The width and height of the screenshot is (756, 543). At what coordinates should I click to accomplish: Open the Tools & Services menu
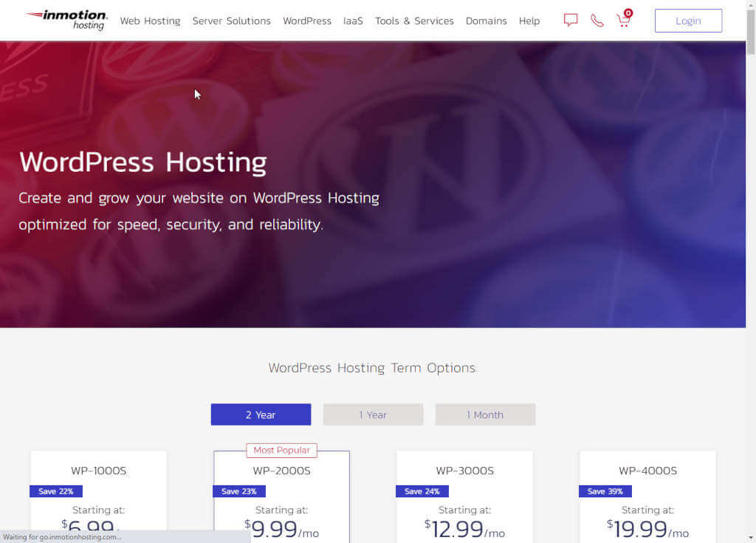click(x=414, y=21)
